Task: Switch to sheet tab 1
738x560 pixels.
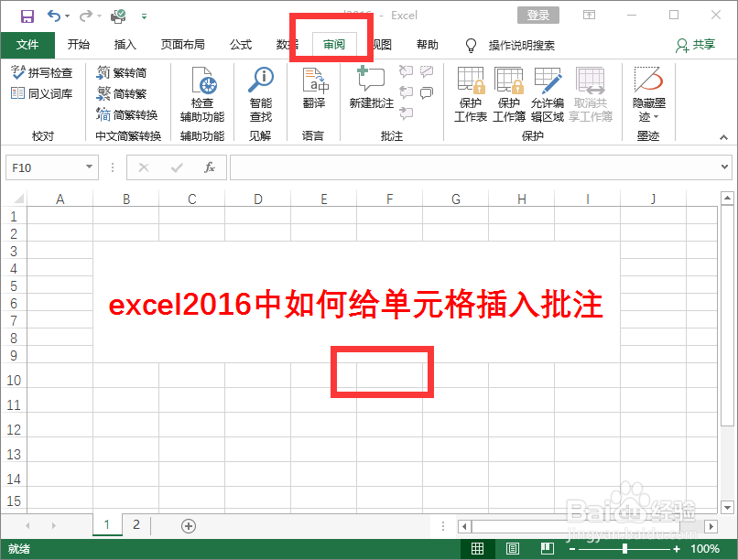Action: pyautogui.click(x=107, y=524)
